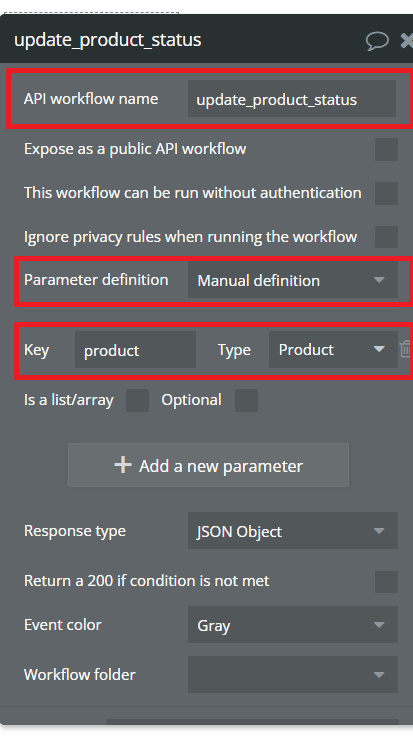This screenshot has height=738, width=413.
Task: Check run without authentication option
Action: point(386,193)
